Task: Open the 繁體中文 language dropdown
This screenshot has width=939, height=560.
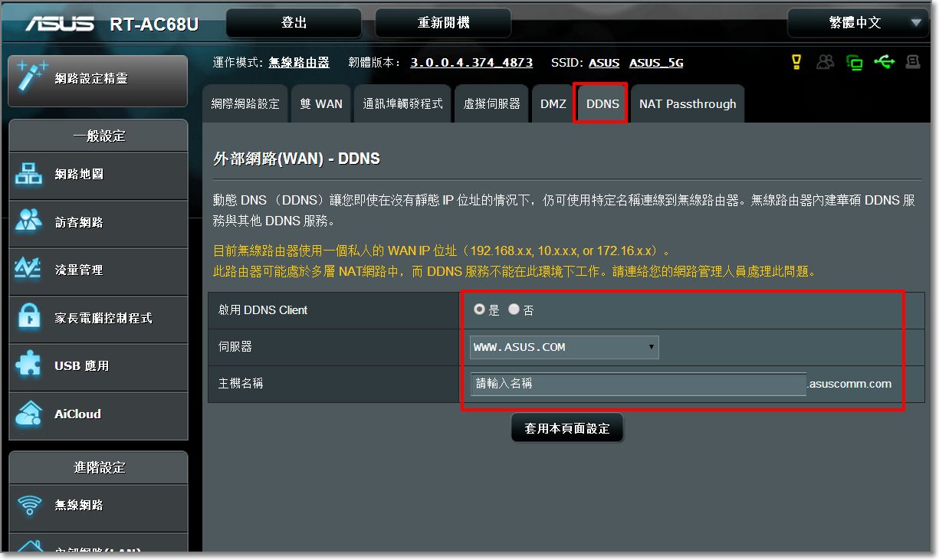Action: click(x=858, y=23)
